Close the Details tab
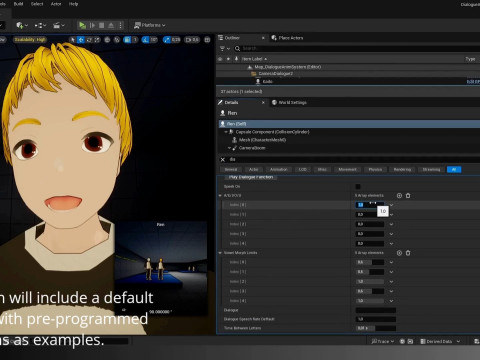 coord(263,102)
